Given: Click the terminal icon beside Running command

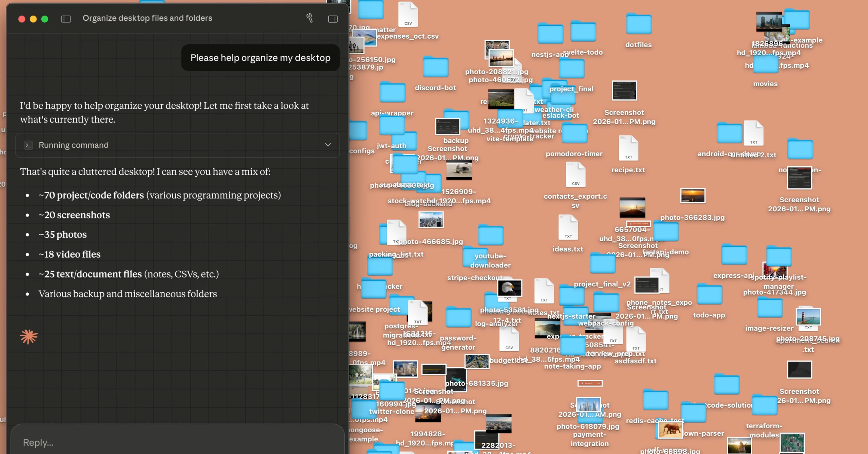Looking at the screenshot, I should click(28, 145).
